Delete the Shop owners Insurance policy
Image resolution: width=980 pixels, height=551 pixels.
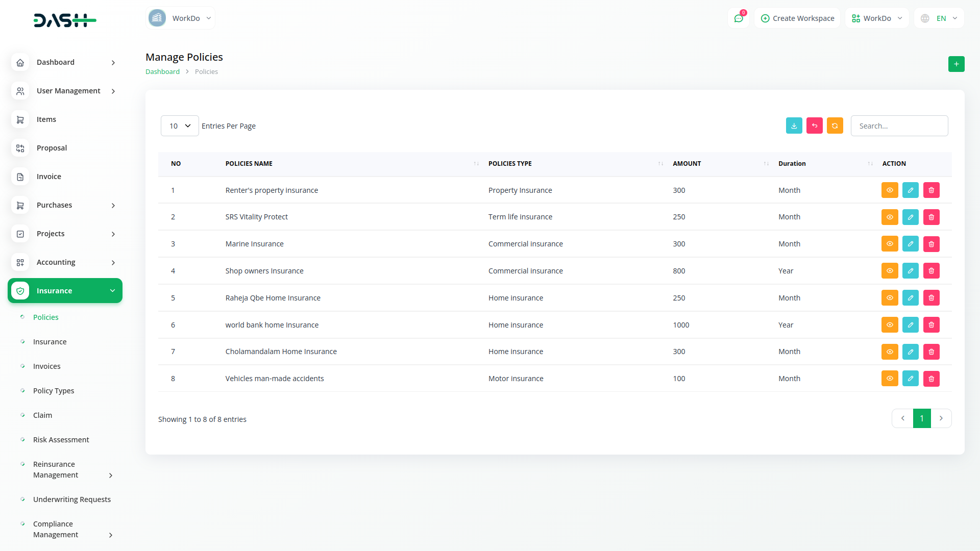pyautogui.click(x=931, y=271)
